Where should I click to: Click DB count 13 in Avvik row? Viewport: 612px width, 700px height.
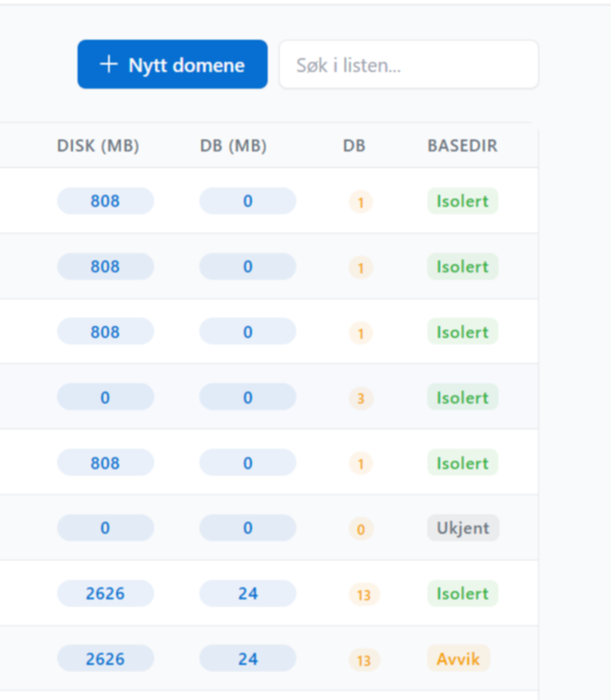point(364,659)
